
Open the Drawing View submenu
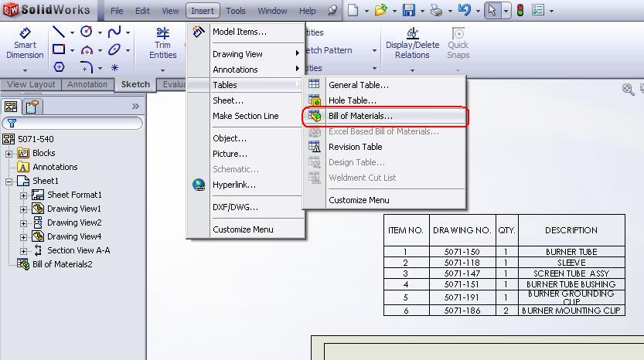point(246,54)
